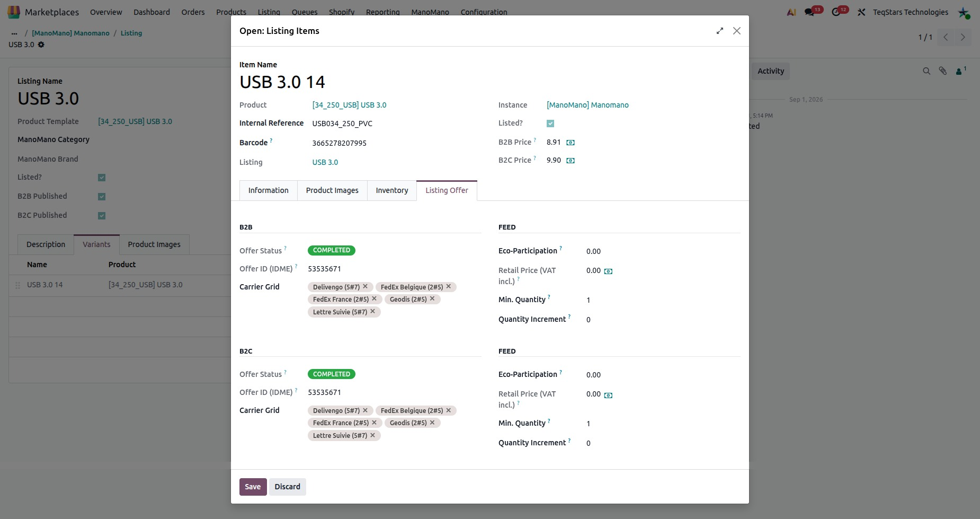The width and height of the screenshot is (980, 519).
Task: Open B2B Price currency icon
Action: (571, 143)
